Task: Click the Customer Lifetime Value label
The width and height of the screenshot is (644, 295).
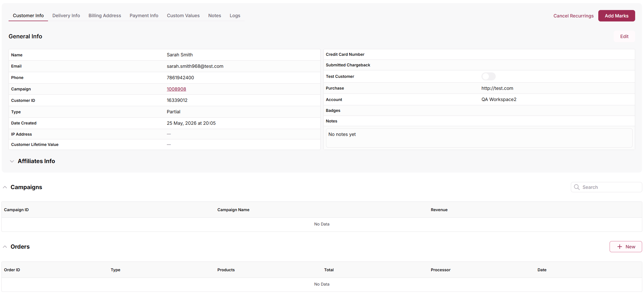Action: coord(35,145)
